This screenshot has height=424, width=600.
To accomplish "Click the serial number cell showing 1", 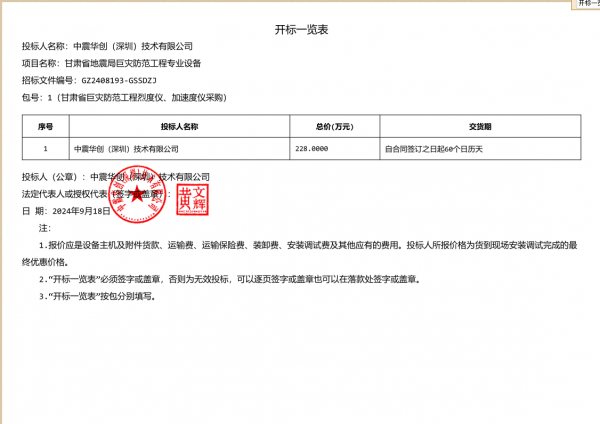I will [x=45, y=148].
